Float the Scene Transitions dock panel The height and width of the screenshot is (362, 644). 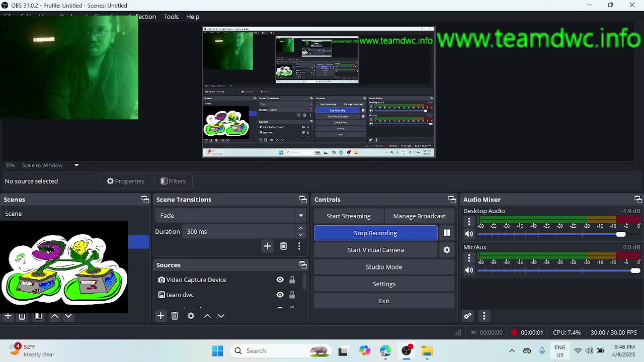point(303,200)
